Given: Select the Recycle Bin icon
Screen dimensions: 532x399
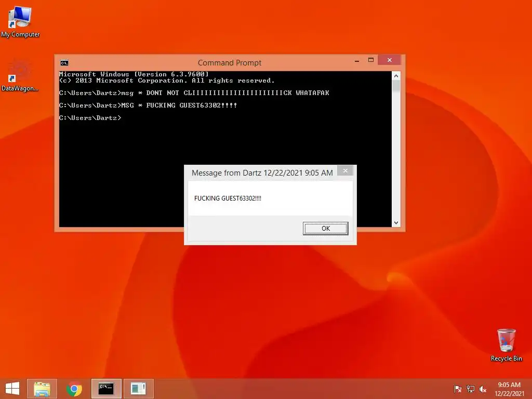Looking at the screenshot, I should tap(506, 345).
